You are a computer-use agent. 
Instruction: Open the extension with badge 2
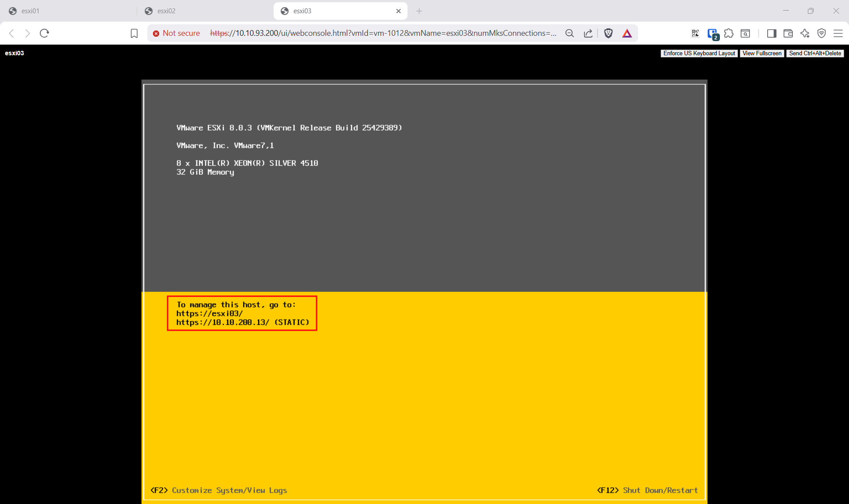tap(712, 34)
